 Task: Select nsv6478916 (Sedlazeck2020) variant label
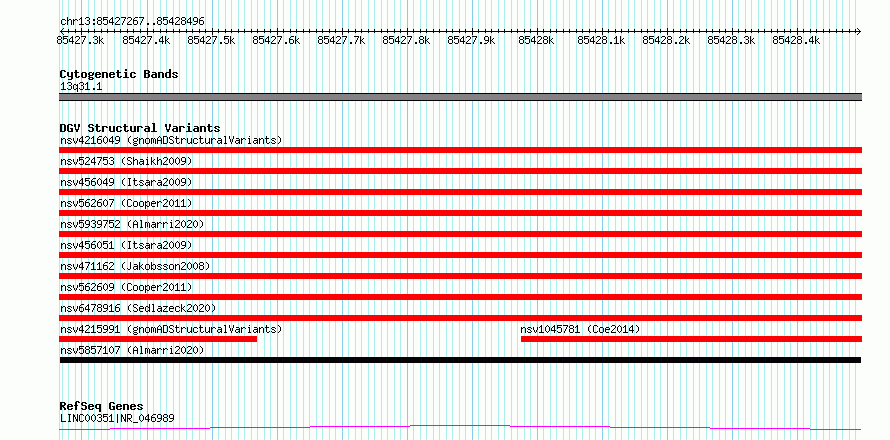coord(138,308)
